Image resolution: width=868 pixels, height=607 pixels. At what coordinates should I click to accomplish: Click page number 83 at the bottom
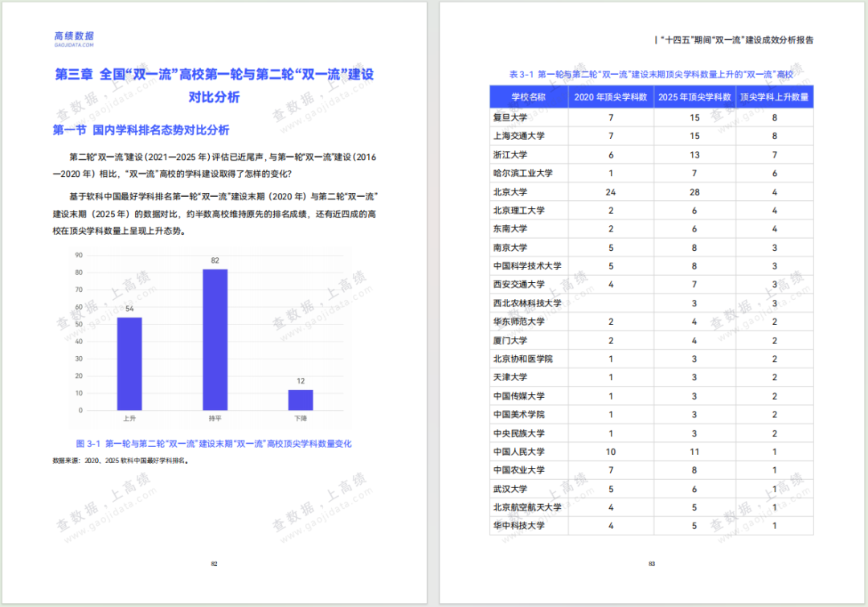652,564
